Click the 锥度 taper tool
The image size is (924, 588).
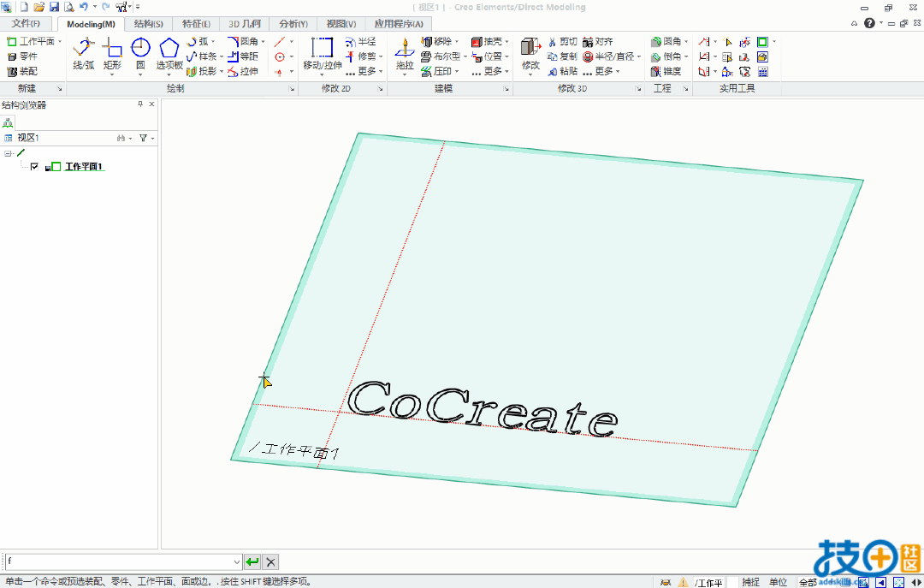pyautogui.click(x=666, y=71)
